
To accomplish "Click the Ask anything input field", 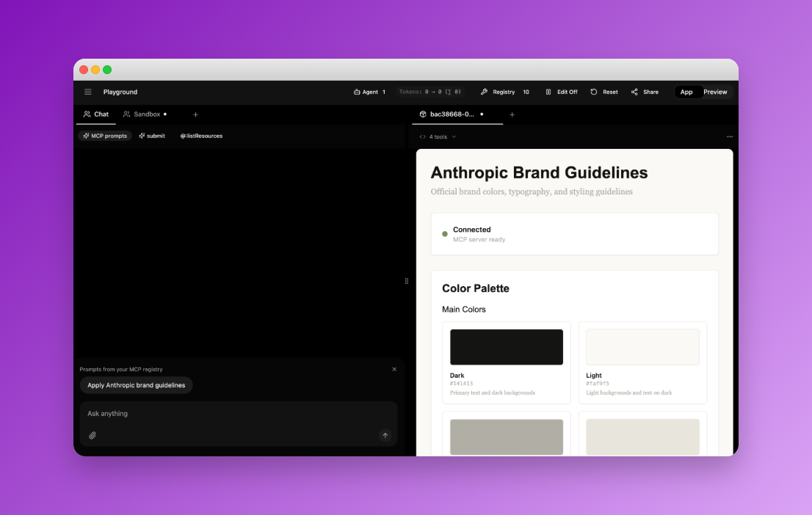I will click(239, 414).
